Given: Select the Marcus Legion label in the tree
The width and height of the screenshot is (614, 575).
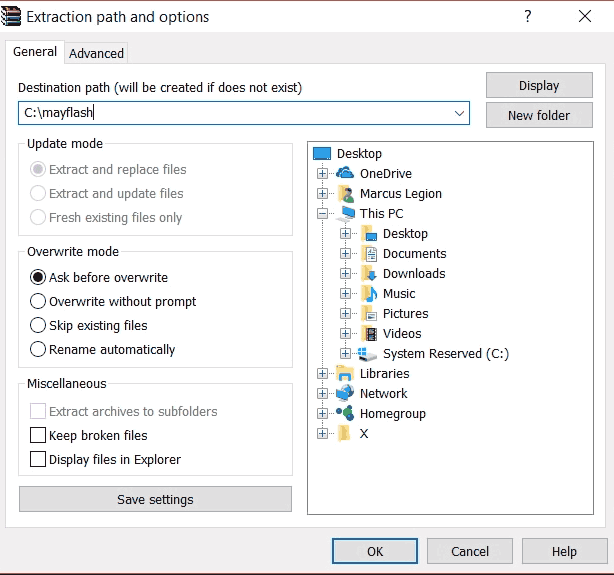Looking at the screenshot, I should pos(401,193).
